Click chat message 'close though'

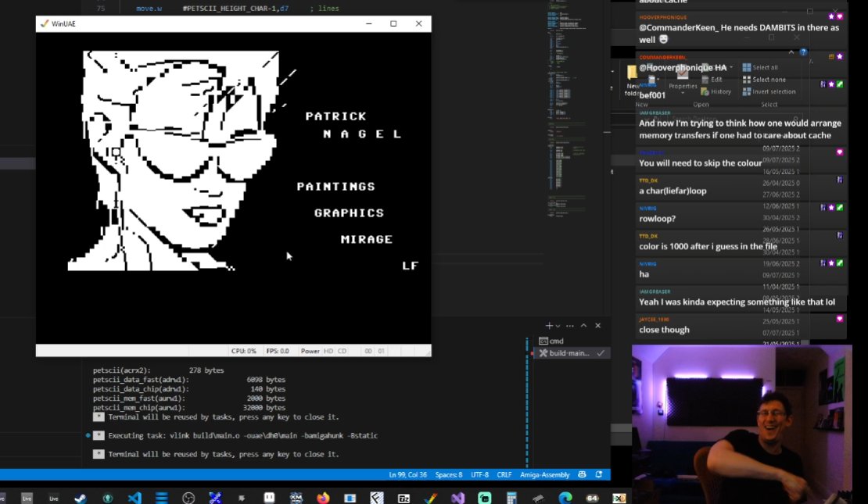click(x=664, y=330)
